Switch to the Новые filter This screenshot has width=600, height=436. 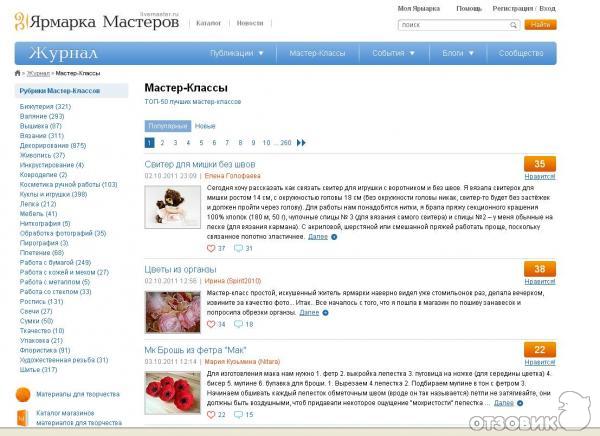click(x=205, y=126)
